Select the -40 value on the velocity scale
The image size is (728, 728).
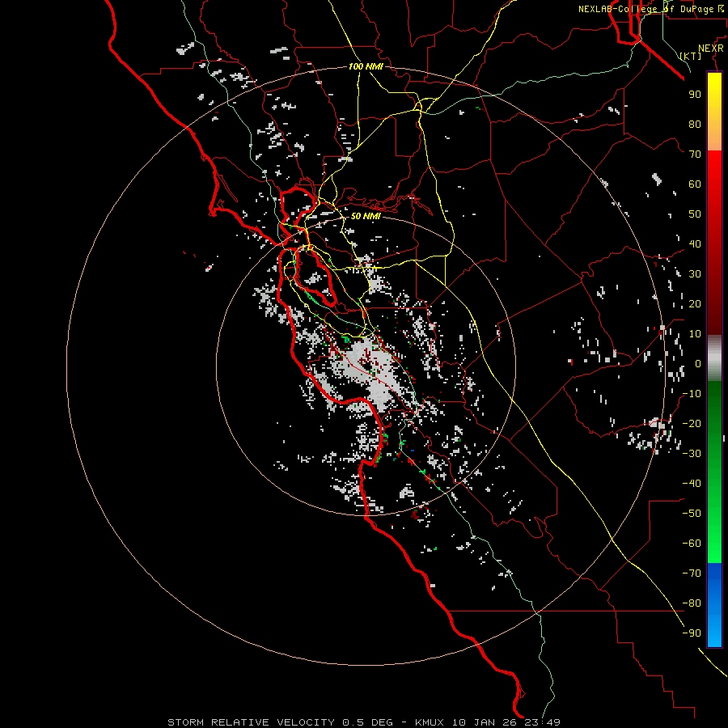692,484
